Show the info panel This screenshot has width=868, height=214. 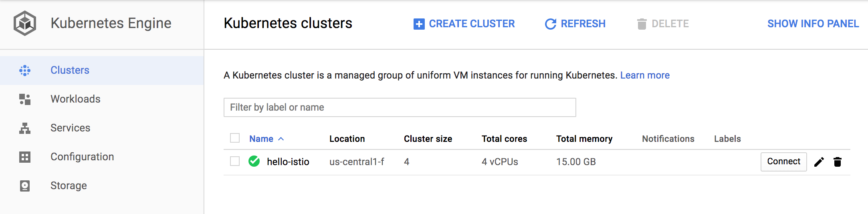(813, 24)
